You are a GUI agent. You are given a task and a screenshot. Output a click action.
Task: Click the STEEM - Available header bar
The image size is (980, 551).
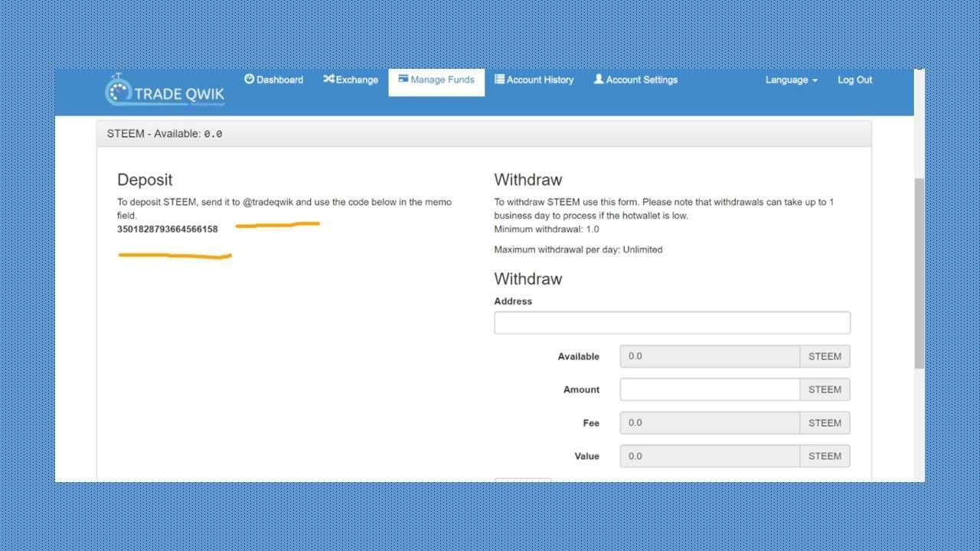[484, 133]
